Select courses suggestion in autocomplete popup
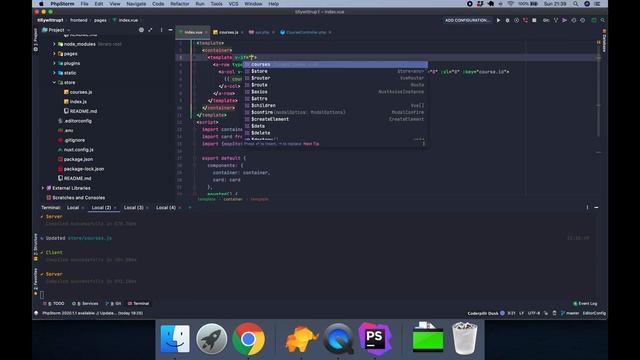Image resolution: width=640 pixels, height=360 pixels. 336,64
